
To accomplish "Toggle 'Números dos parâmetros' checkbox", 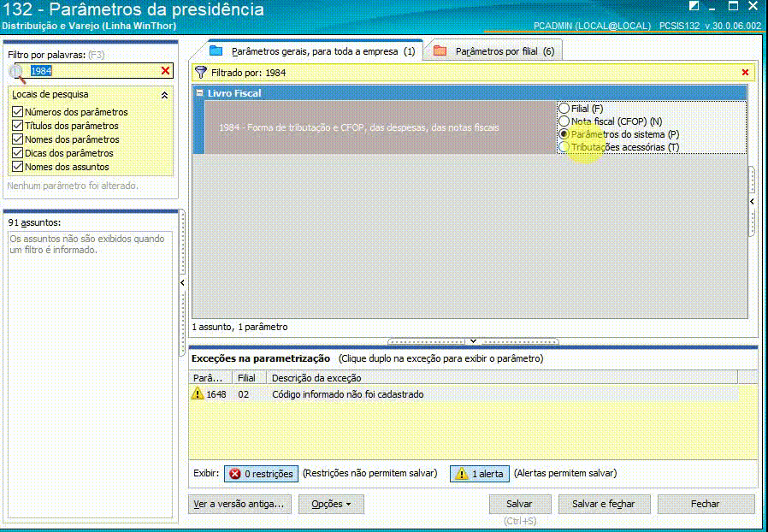I will [x=18, y=112].
